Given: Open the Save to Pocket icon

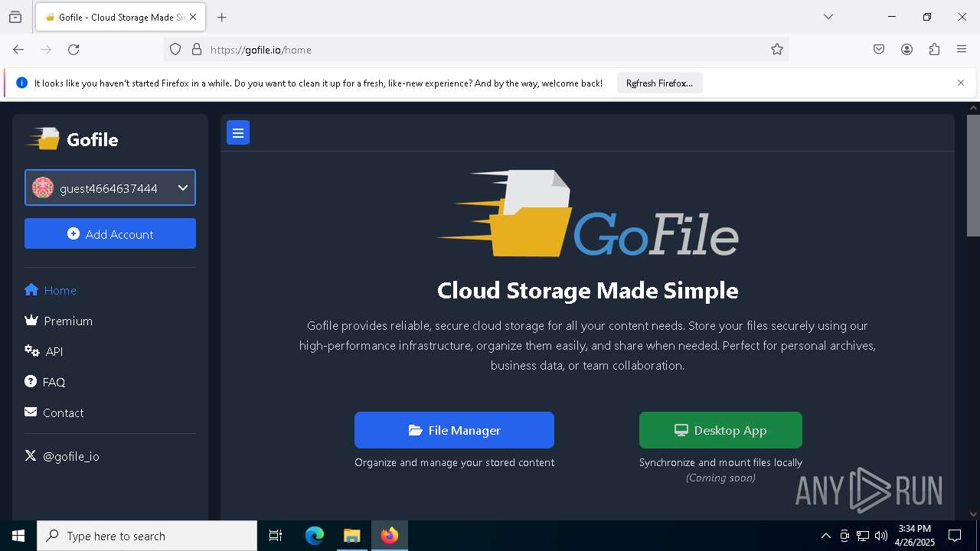Looking at the screenshot, I should pos(879,50).
